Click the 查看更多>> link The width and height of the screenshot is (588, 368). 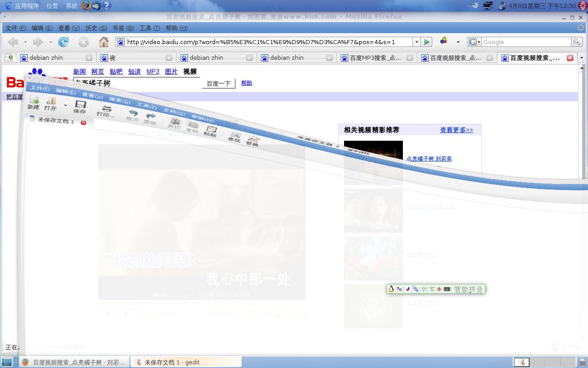tap(456, 130)
